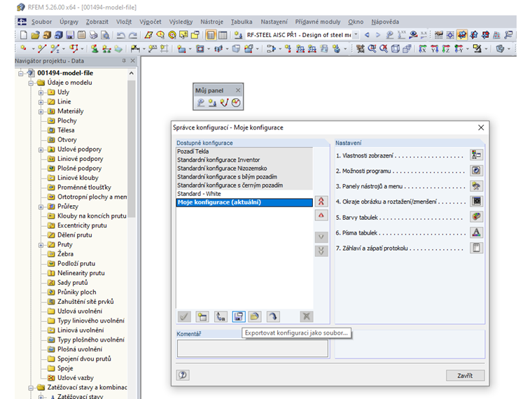532x399 pixels.
Task: Click the view in Z direction icon
Action: 446,49
